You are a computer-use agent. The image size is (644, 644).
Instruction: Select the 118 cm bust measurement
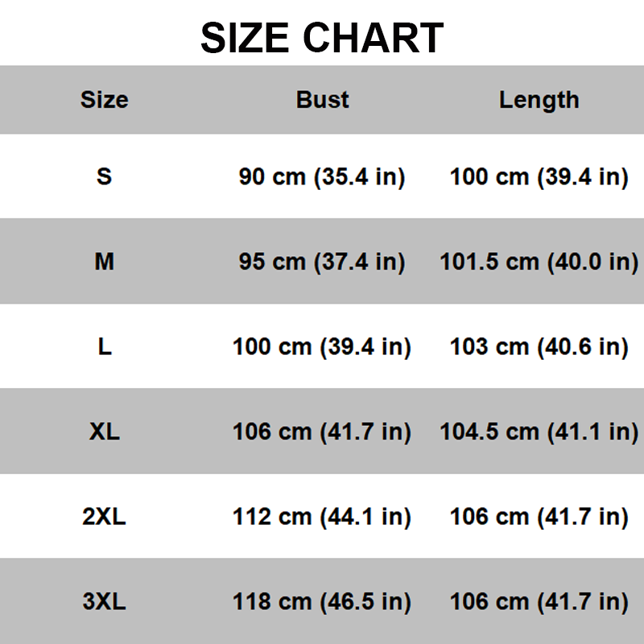click(322, 602)
